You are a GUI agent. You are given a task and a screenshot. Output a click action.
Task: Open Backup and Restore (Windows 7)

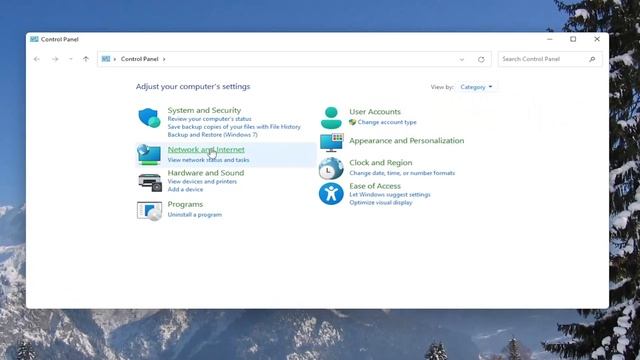212,134
